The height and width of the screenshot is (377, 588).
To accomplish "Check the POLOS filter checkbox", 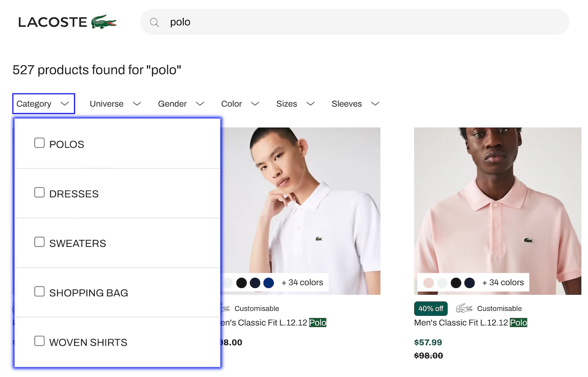I will click(39, 143).
